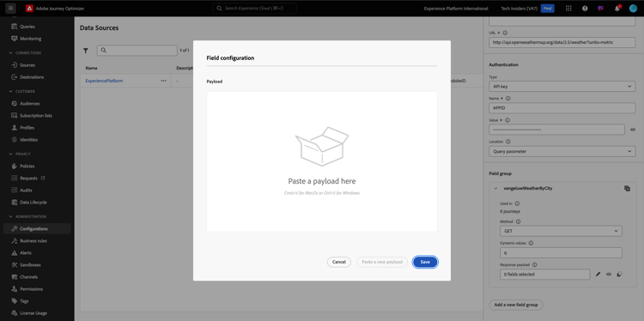Reveal the API key value
This screenshot has height=321, width=644.
pyautogui.click(x=633, y=130)
